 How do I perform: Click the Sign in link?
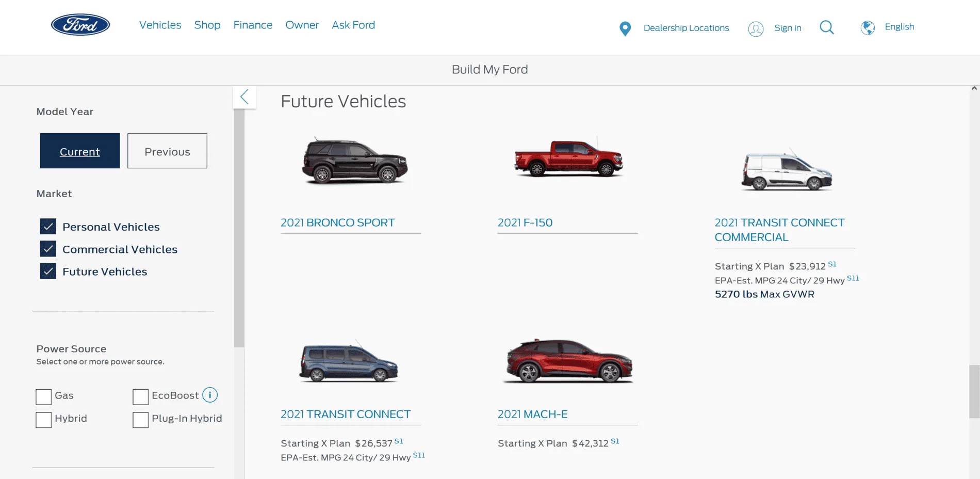788,28
